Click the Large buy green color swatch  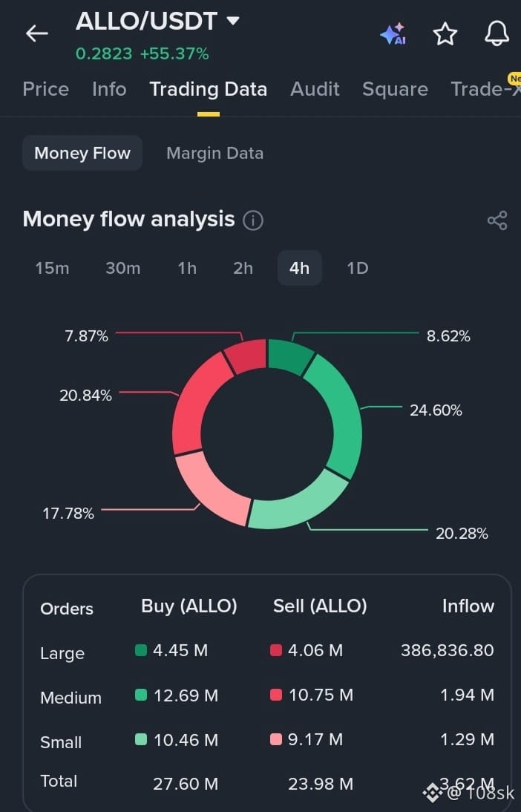point(141,650)
